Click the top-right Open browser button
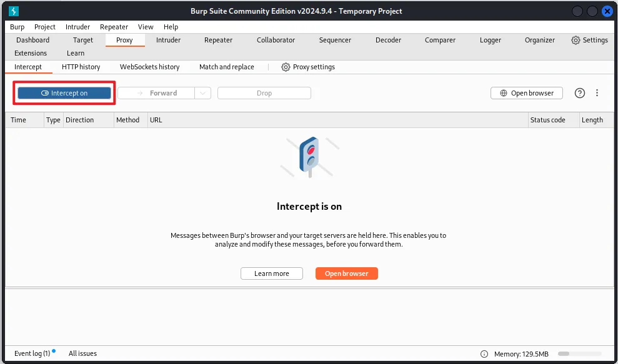Viewport: 618px width, 364px height. (x=527, y=93)
